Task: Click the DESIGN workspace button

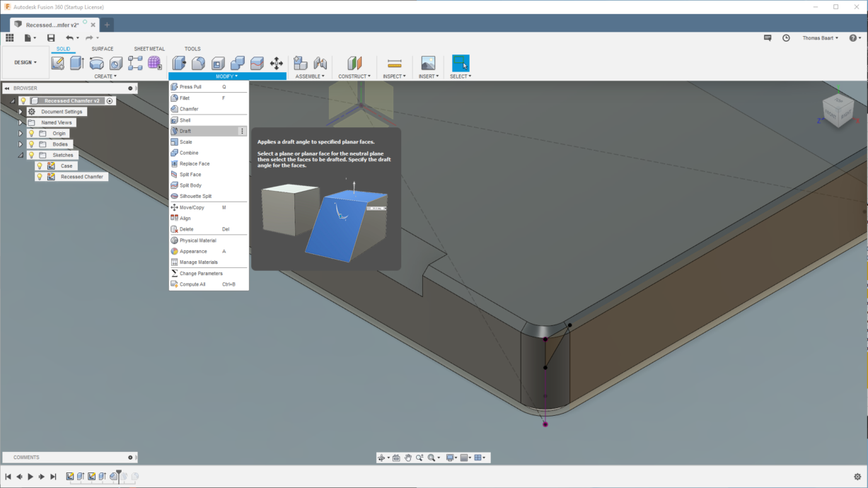Action: [24, 62]
